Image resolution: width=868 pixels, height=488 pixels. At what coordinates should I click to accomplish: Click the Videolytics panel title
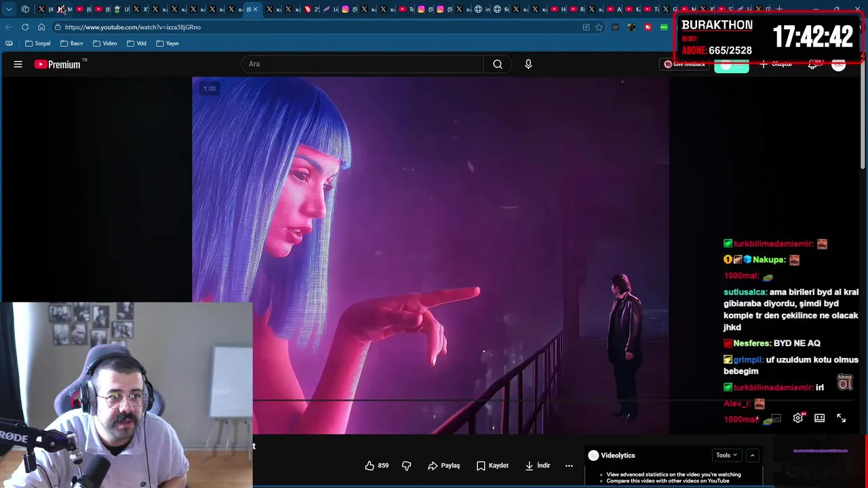coord(618,455)
